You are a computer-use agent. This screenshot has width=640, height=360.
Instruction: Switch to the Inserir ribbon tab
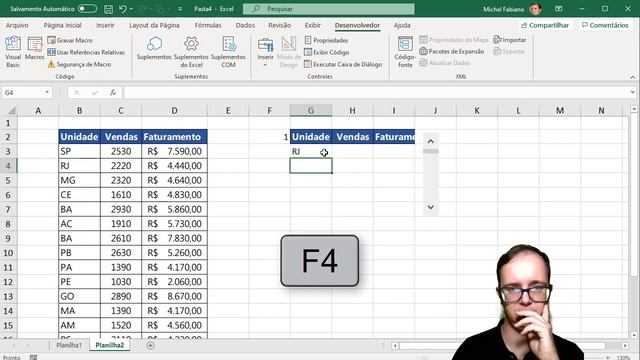(105, 25)
